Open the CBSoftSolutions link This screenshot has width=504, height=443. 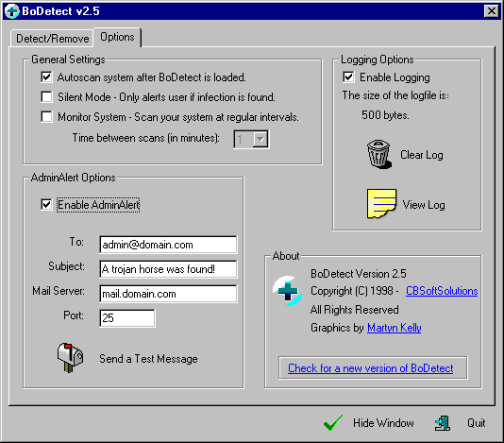click(442, 291)
